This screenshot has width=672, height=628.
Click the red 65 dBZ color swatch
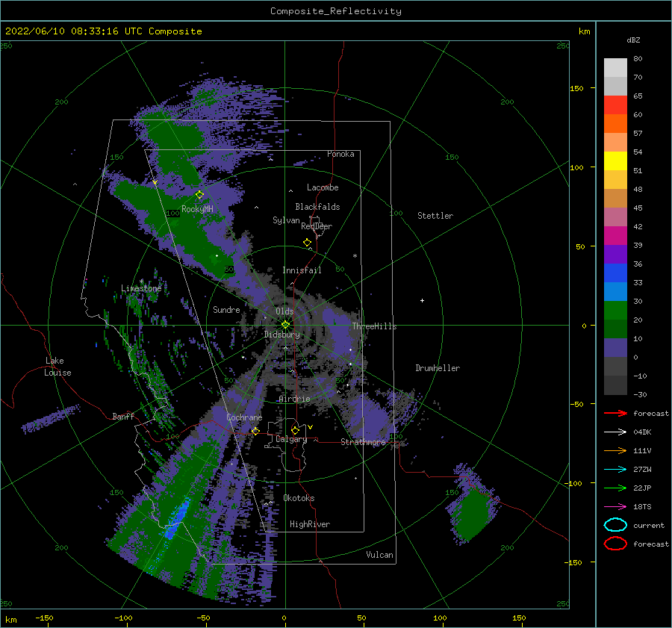click(x=615, y=105)
